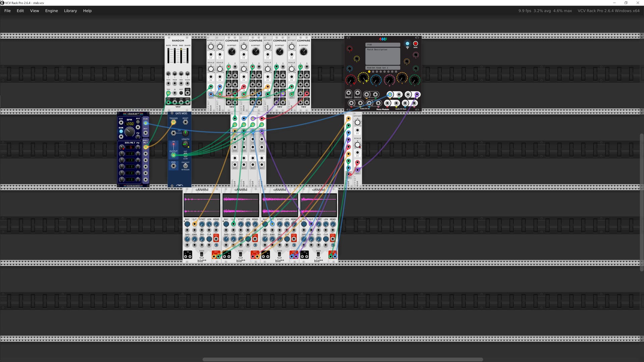Image resolution: width=644 pixels, height=362 pixels.
Task: Click the EXT input jack on Clocker
Action: click(121, 122)
